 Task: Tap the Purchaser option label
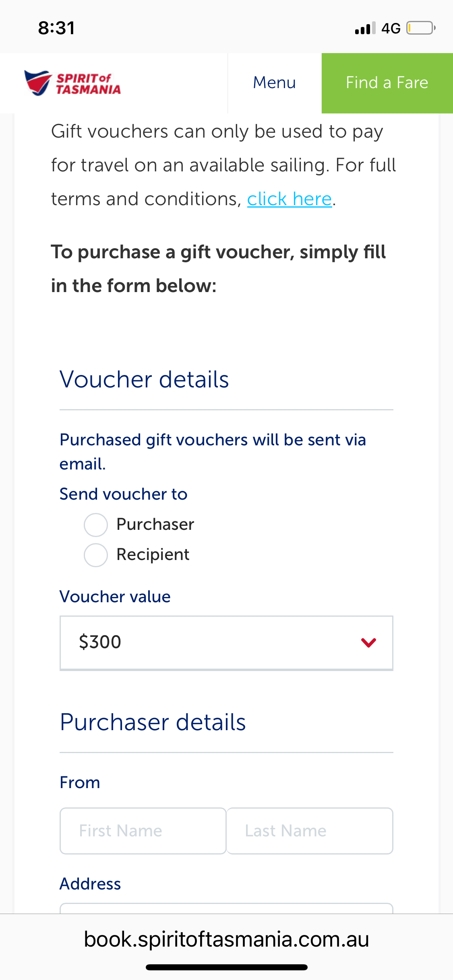tap(155, 525)
